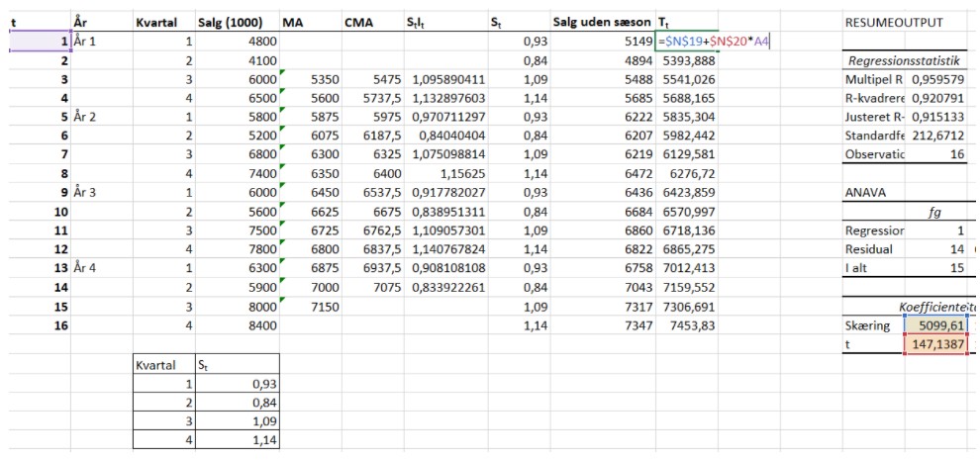Click 0,93 in the small seasonal table
This screenshot has height=461, width=980.
click(x=238, y=384)
